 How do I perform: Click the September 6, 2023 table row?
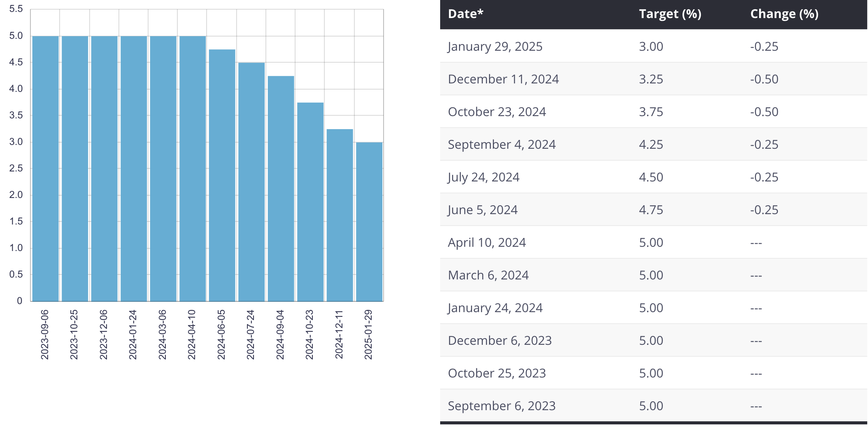coord(502,406)
